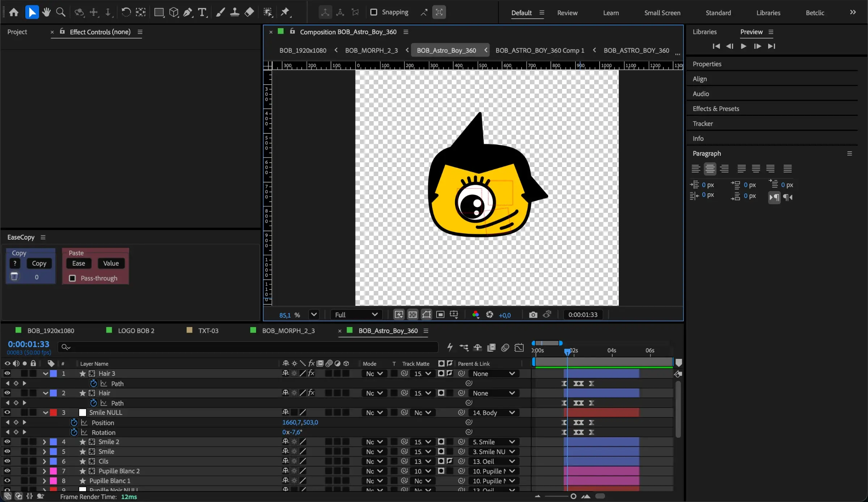This screenshot has height=502, width=868.
Task: Expand the Smile 2 layer properties
Action: pyautogui.click(x=44, y=442)
